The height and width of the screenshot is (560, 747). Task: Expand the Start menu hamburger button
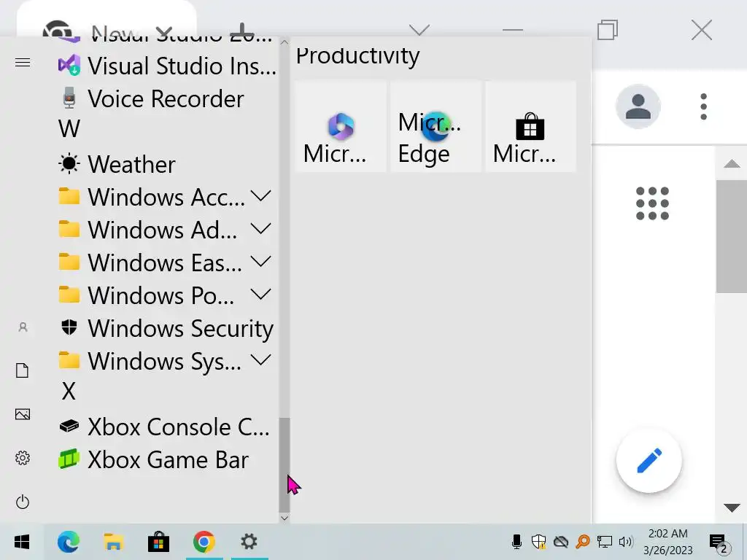click(23, 63)
